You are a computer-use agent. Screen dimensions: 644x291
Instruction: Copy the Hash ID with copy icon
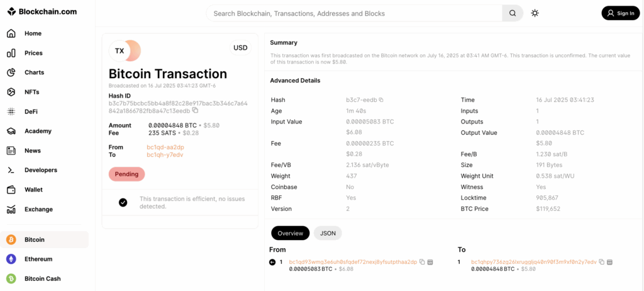point(195,110)
